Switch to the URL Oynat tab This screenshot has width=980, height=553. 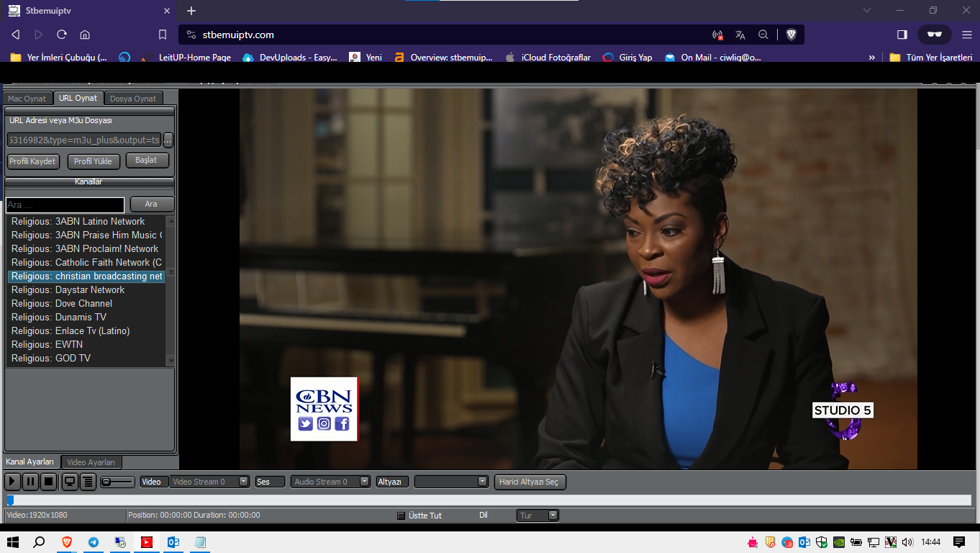pos(78,98)
